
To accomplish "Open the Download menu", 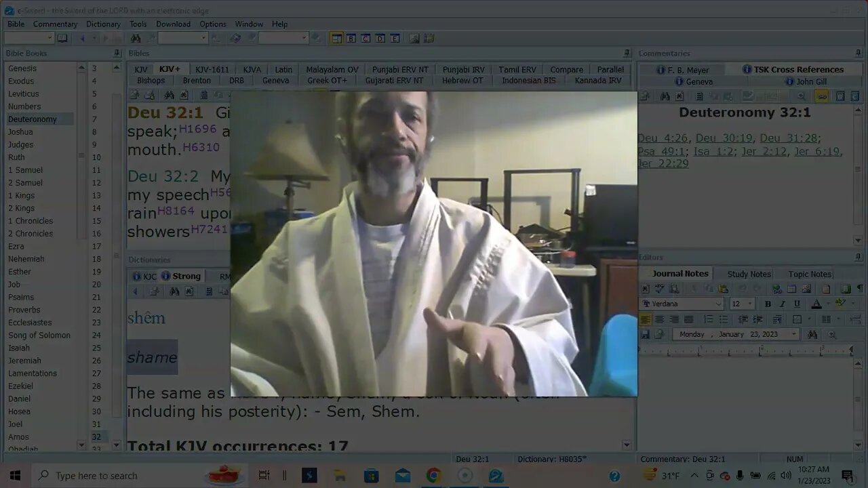I will tap(173, 24).
